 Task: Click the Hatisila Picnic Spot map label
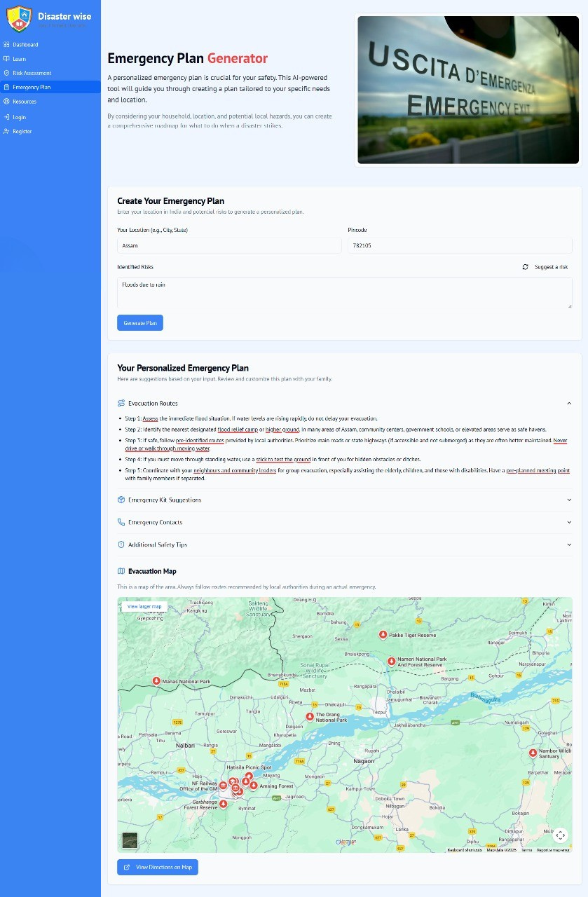pyautogui.click(x=249, y=767)
